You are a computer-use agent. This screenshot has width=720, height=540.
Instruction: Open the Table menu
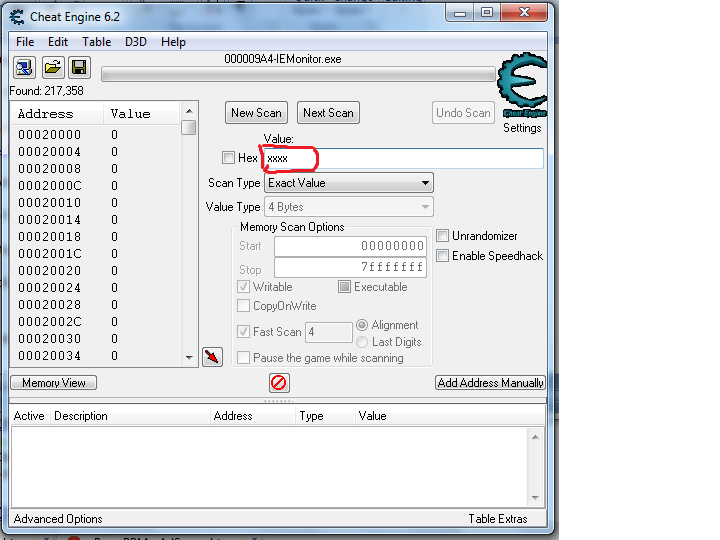pos(96,42)
